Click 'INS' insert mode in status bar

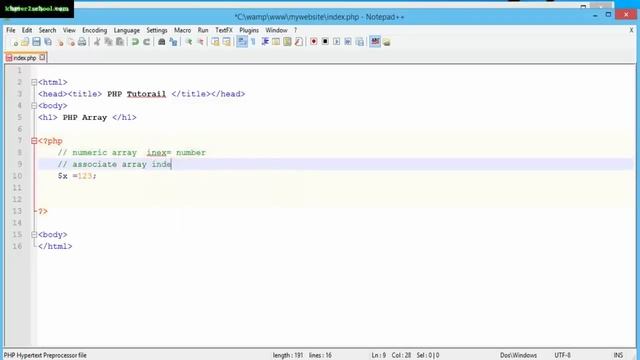click(x=618, y=355)
